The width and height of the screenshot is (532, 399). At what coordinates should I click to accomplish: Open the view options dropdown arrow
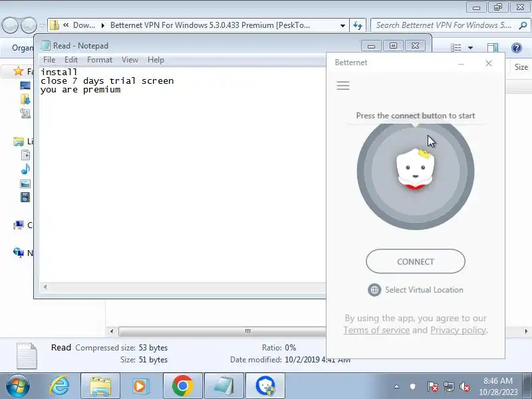470,48
